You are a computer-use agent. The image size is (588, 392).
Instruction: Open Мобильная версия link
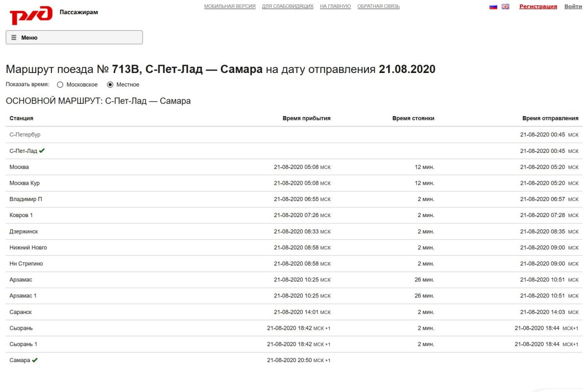point(230,6)
